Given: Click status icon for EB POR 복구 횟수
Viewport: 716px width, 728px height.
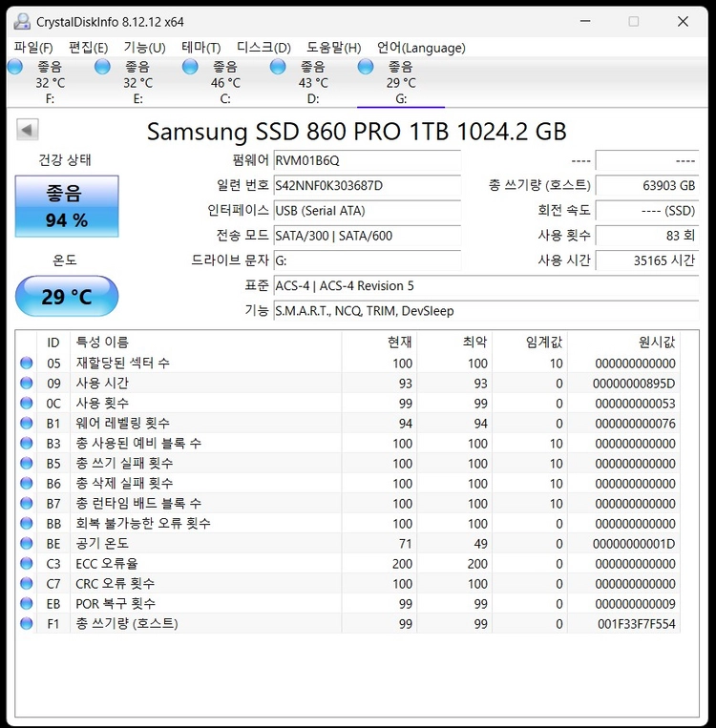Looking at the screenshot, I should tap(27, 603).
